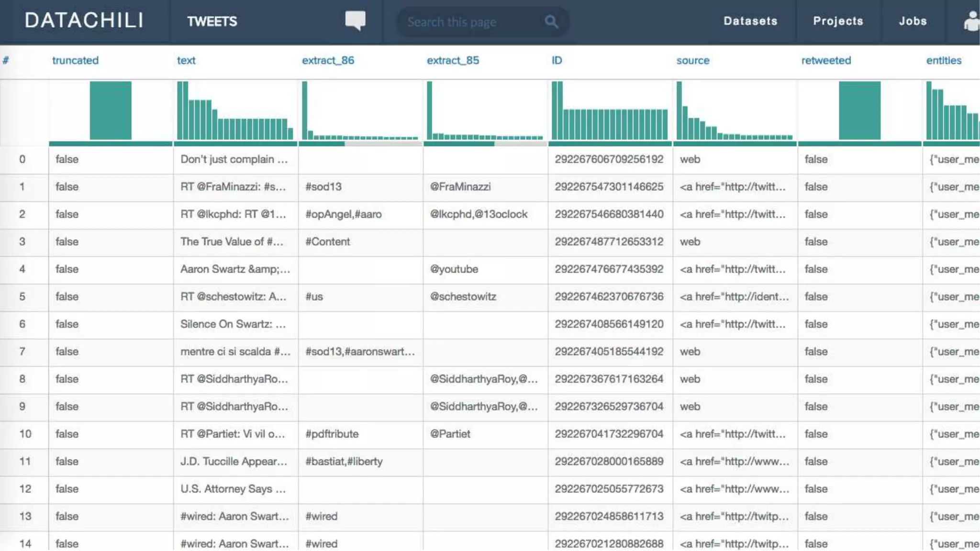Go to the Jobs page
The image size is (980, 551).
coord(913,21)
